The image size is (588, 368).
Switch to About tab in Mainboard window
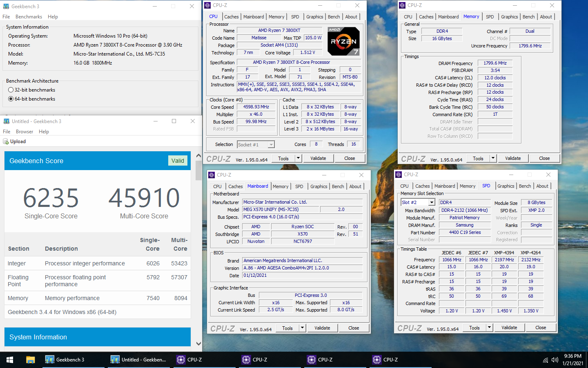pyautogui.click(x=355, y=186)
